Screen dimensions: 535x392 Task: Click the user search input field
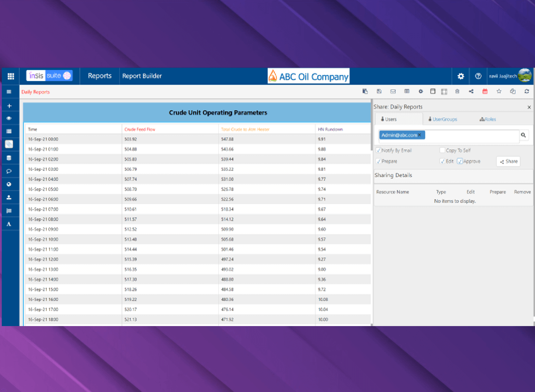(x=471, y=135)
